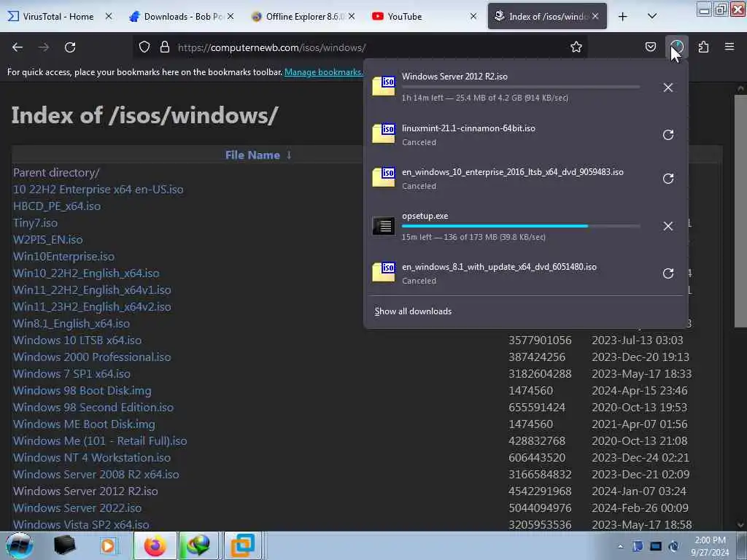The image size is (747, 560).
Task: Retry the linuxmint-21.1-cinnamon-64bit.iso download
Action: coord(668,135)
